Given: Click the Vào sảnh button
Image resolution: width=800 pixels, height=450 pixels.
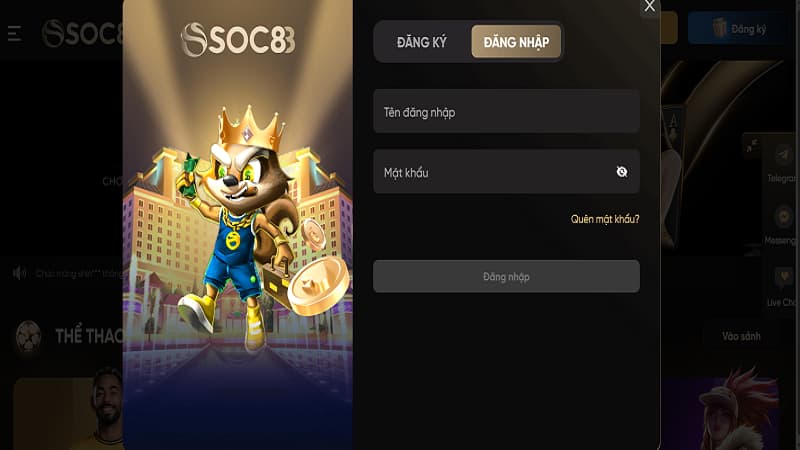Looking at the screenshot, I should tap(741, 336).
